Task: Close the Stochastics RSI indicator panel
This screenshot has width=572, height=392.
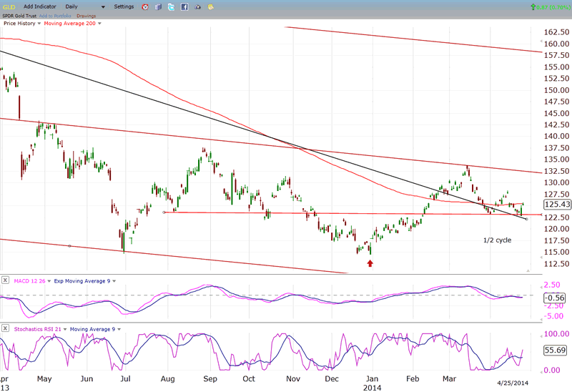Action: (6, 328)
